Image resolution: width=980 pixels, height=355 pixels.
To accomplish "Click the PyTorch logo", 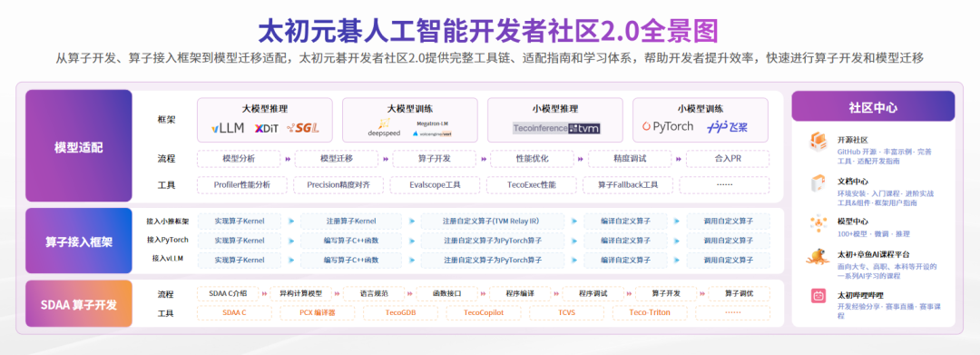I will click(x=668, y=127).
